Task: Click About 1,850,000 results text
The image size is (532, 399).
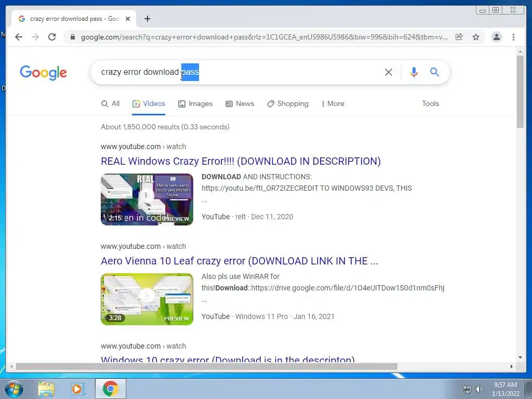Action: [x=165, y=127]
